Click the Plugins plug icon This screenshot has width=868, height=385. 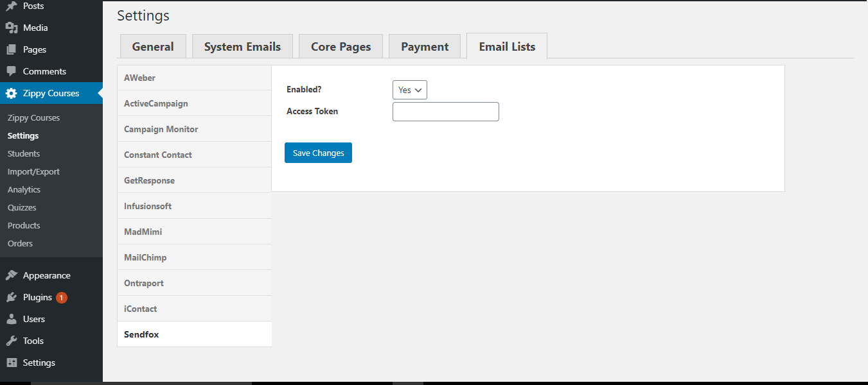(12, 297)
